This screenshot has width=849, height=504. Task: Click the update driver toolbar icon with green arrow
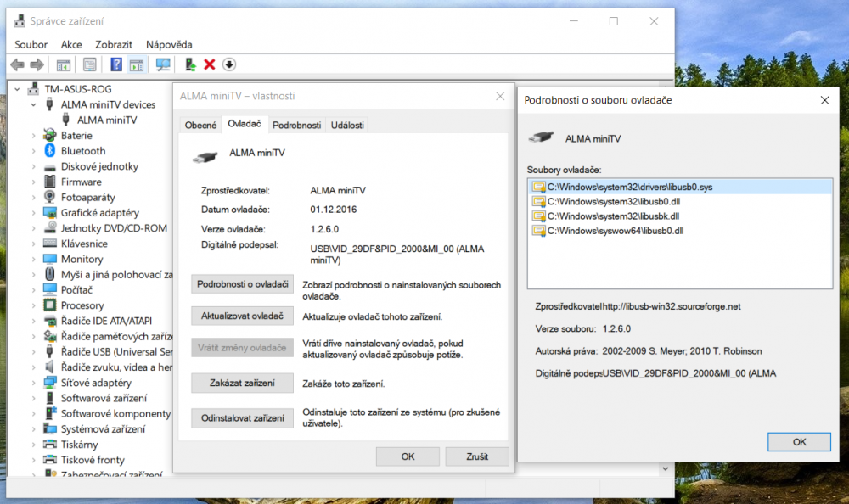190,64
